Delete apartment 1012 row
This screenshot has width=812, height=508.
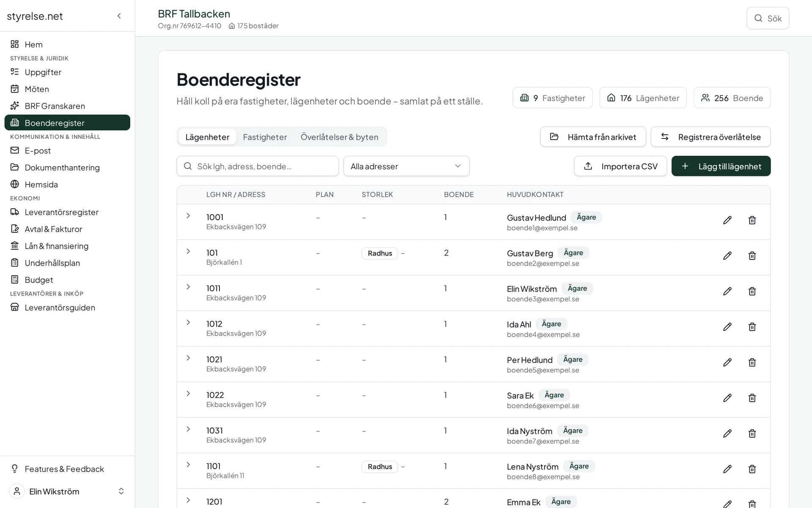[752, 327]
